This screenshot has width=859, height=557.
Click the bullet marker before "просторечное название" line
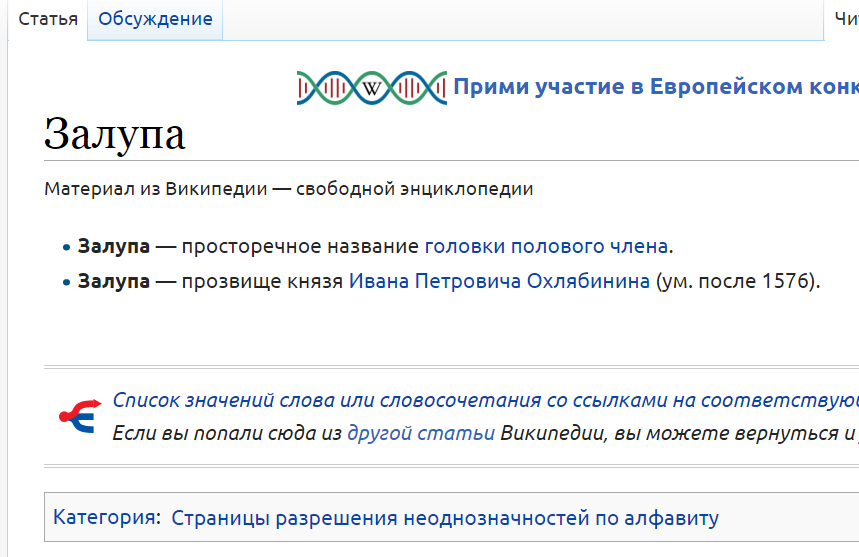(x=67, y=247)
